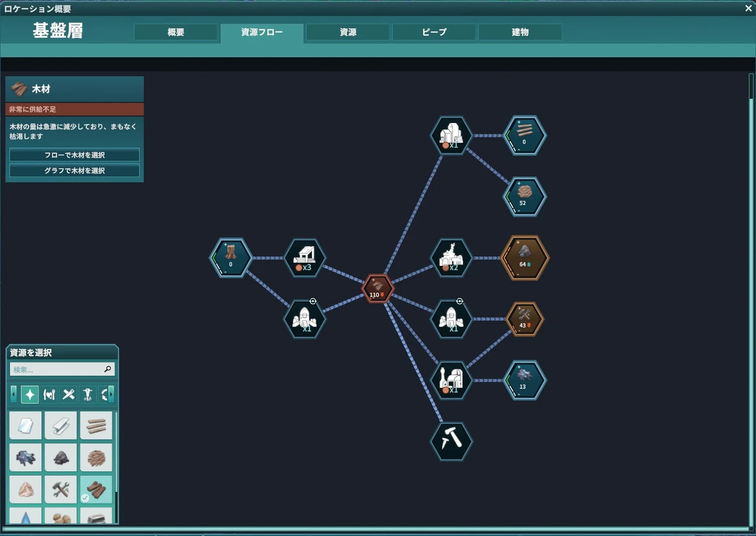
Task: Toggle the planks resource tile
Action: pyautogui.click(x=96, y=425)
